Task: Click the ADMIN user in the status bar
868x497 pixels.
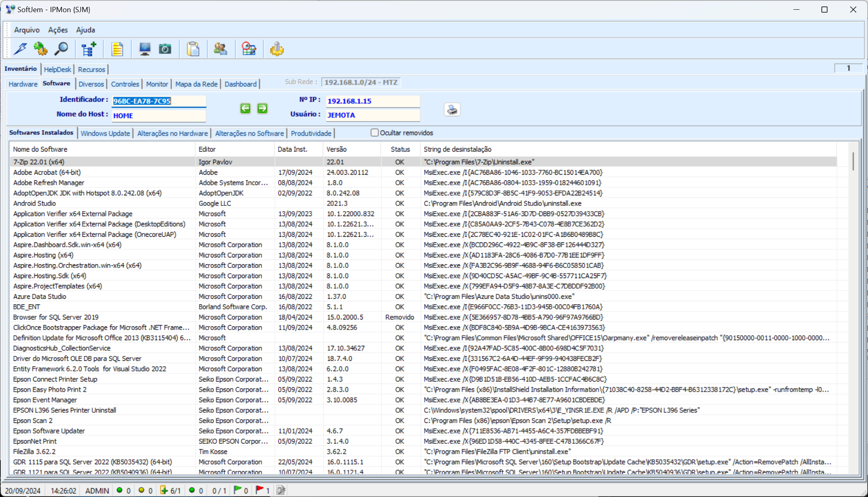Action: [97, 491]
